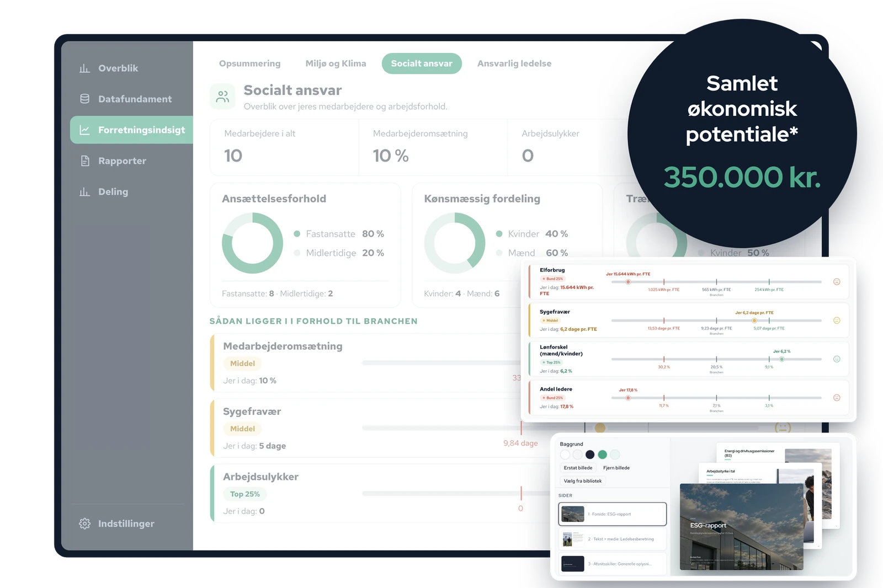
Task: Click the happy face icon on Lønforskel row
Action: (837, 359)
